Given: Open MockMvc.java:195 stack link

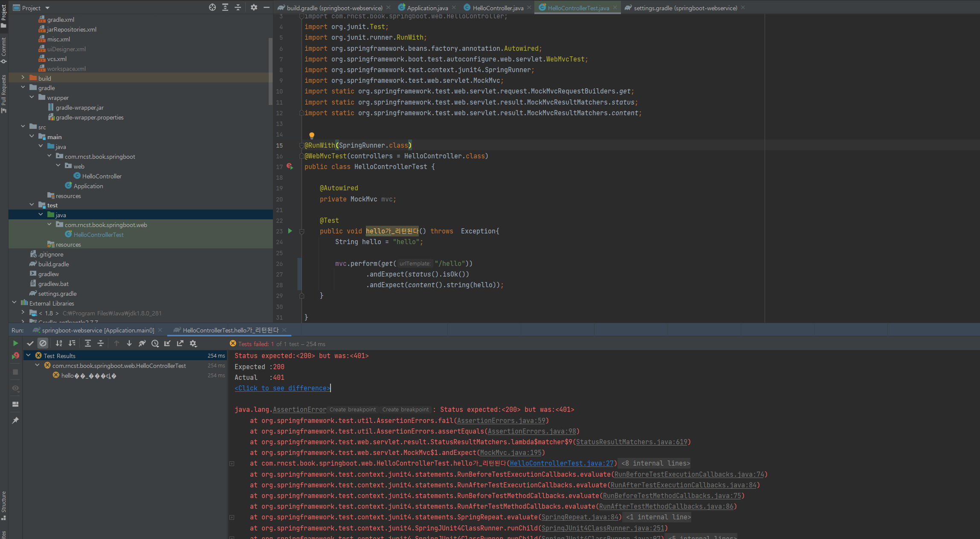Looking at the screenshot, I should coord(510,452).
